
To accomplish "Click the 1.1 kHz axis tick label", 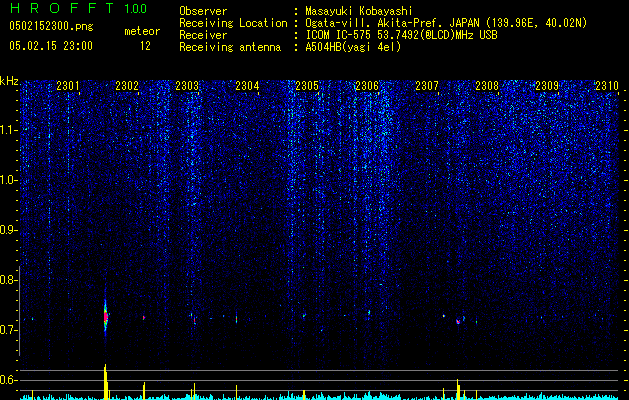I will point(8,130).
